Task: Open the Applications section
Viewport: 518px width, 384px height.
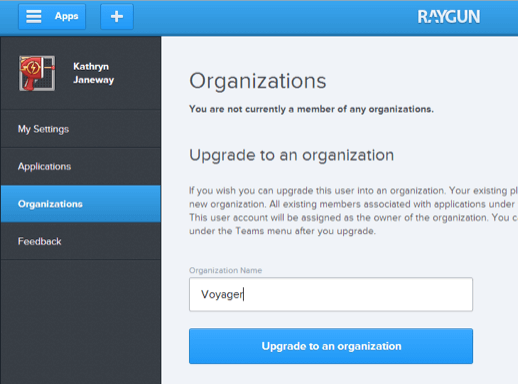Action: tap(81, 166)
